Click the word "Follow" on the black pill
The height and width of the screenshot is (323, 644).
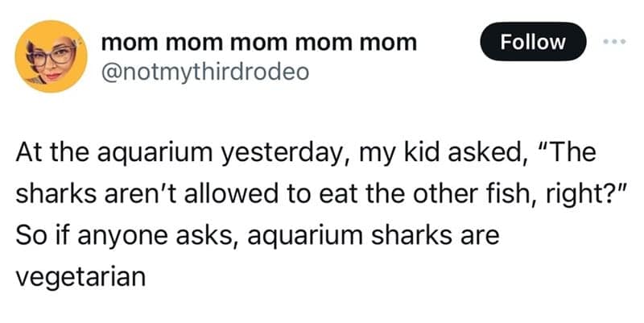click(x=534, y=42)
